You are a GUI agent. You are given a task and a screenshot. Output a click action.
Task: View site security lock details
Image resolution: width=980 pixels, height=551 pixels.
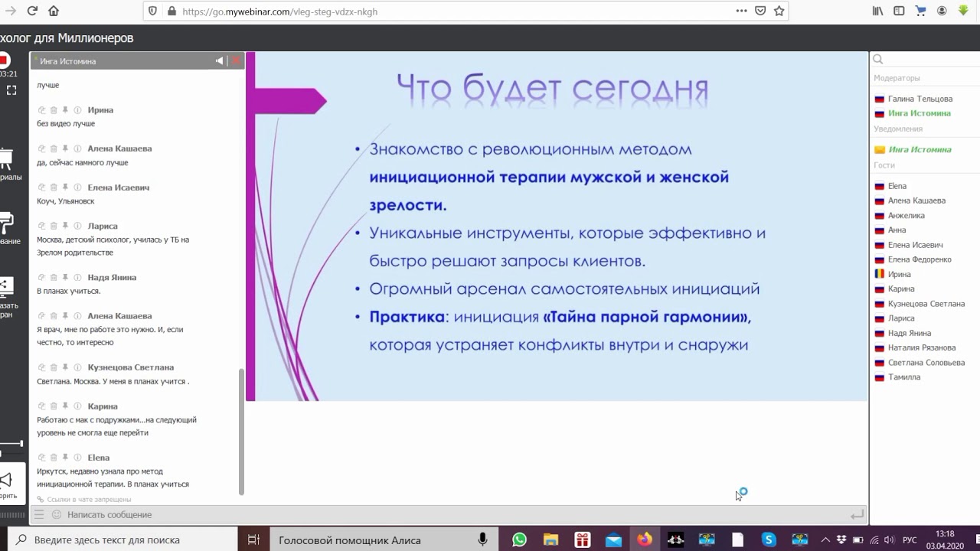(171, 11)
